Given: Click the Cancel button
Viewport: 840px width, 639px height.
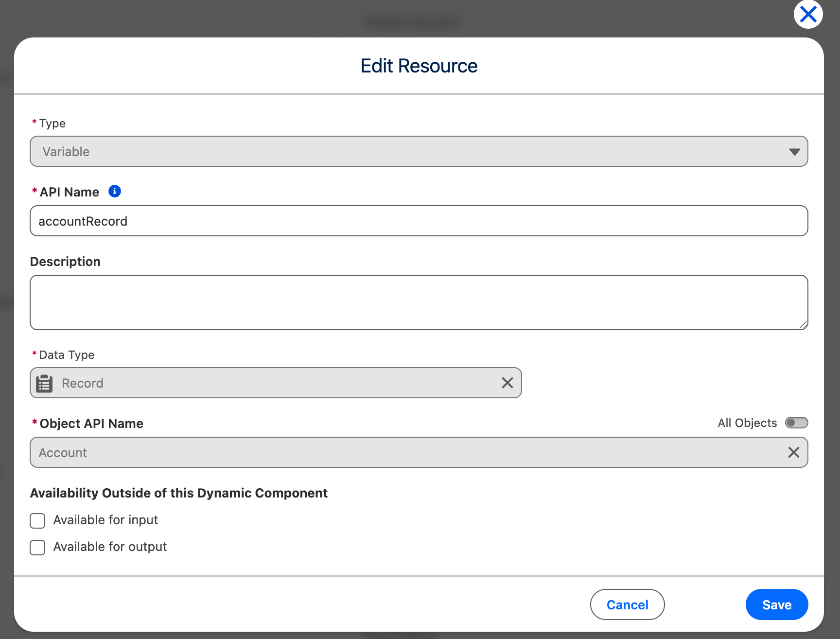Looking at the screenshot, I should [x=627, y=604].
